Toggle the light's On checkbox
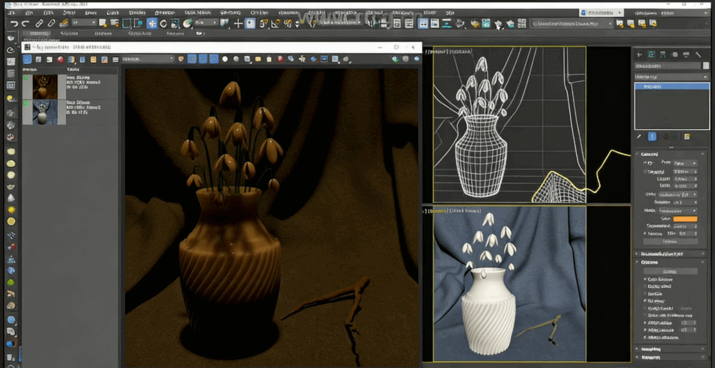The height and width of the screenshot is (368, 715). pos(645,163)
